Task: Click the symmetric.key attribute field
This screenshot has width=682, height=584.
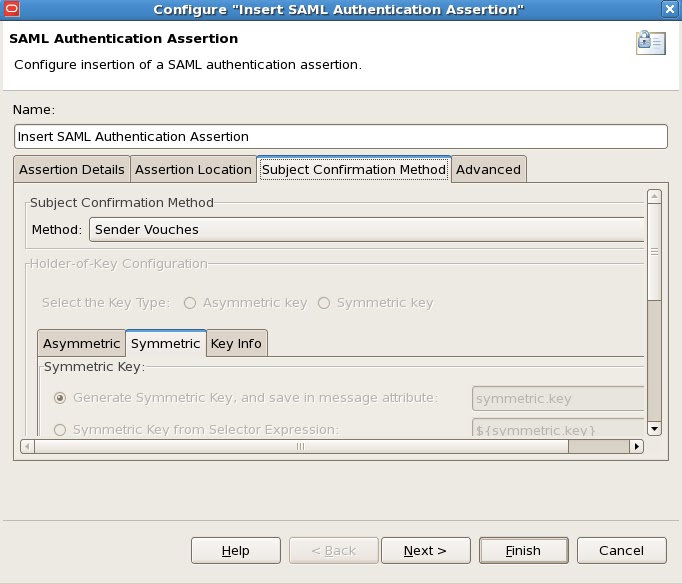Action: pyautogui.click(x=558, y=399)
